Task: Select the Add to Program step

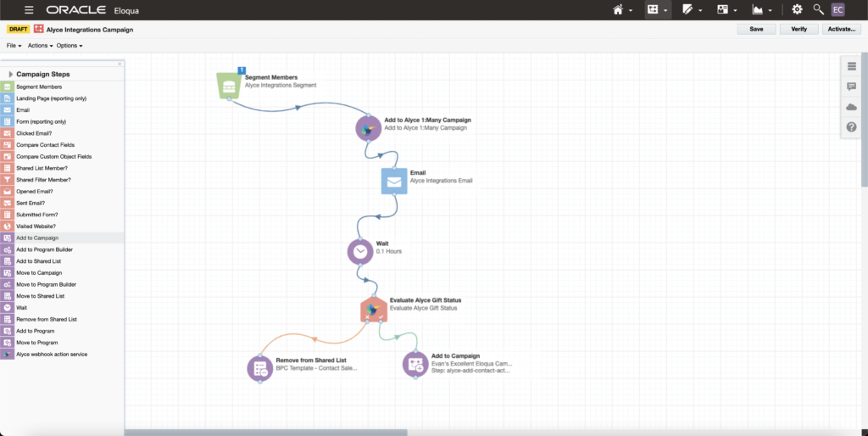Action: 62,332
